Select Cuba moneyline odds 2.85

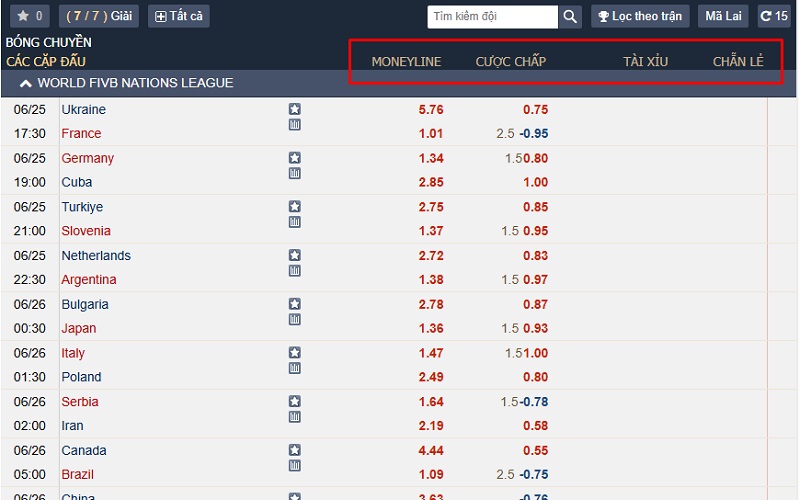coord(430,182)
